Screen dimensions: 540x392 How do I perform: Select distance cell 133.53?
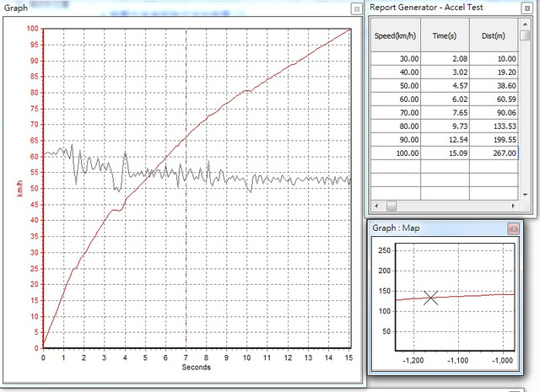coord(494,126)
